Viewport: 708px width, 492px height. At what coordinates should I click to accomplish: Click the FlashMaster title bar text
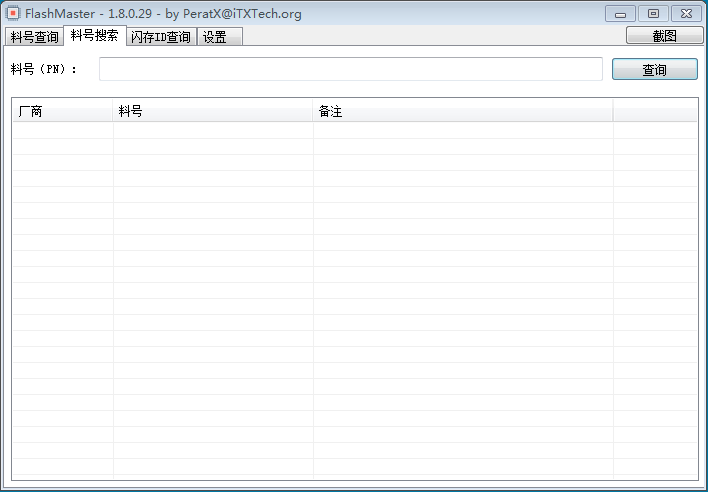coord(163,14)
